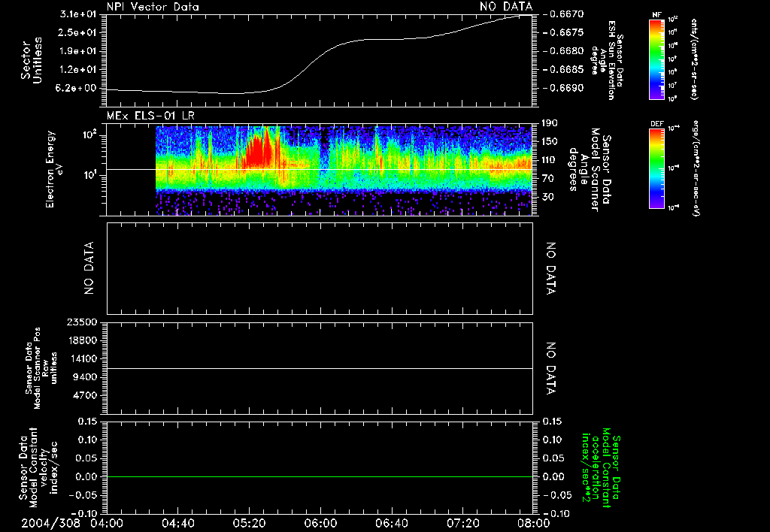Click the 04:40 time axis label

click(x=177, y=523)
